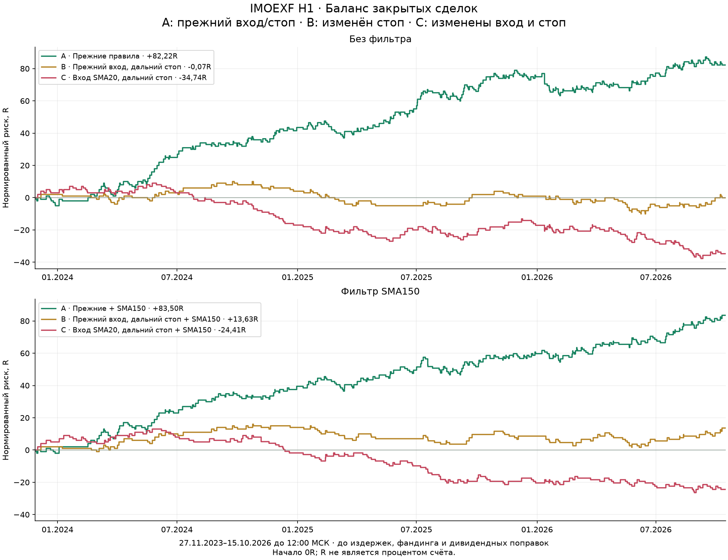This screenshot has height=560, width=728.
Task: Click top chart x-axis label '07.2024'
Action: pos(177,277)
